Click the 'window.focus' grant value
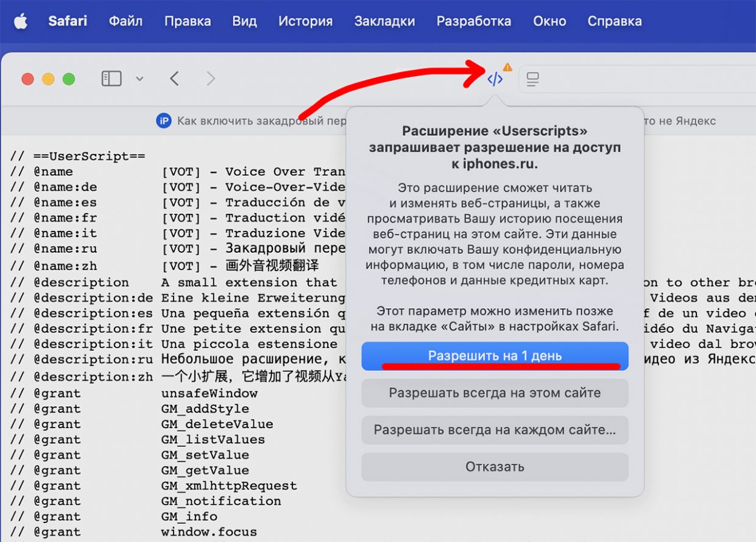The image size is (756, 542). pos(209,532)
